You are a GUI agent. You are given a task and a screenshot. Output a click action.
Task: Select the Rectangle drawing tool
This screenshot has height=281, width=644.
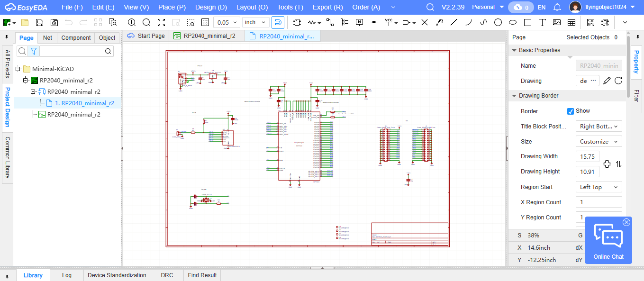pos(527,22)
